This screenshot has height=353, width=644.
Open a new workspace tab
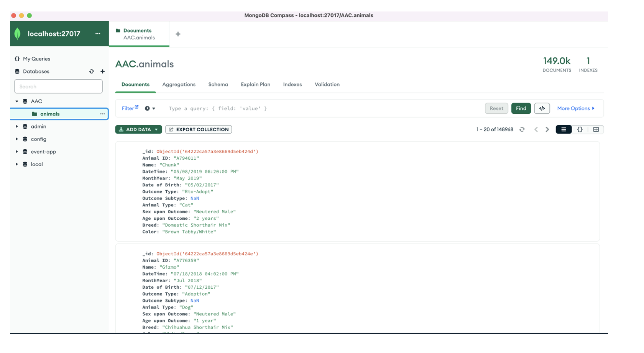coord(178,34)
